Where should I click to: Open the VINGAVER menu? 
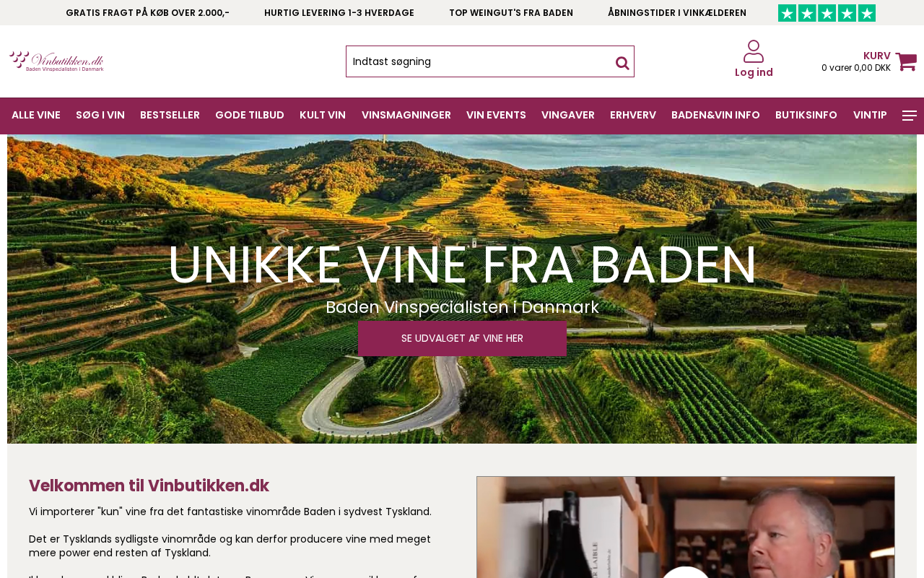pyautogui.click(x=568, y=115)
